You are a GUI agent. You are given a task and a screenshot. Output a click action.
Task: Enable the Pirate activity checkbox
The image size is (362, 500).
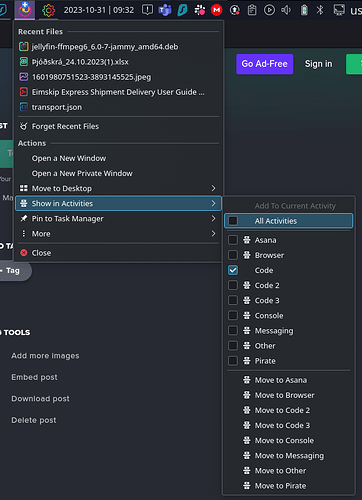(x=233, y=361)
